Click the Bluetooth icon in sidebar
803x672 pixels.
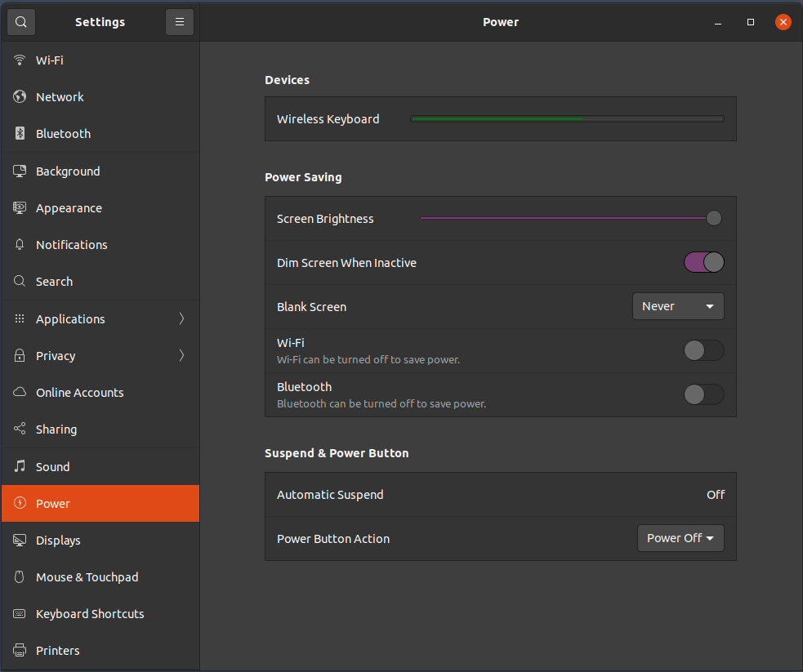tap(20, 134)
